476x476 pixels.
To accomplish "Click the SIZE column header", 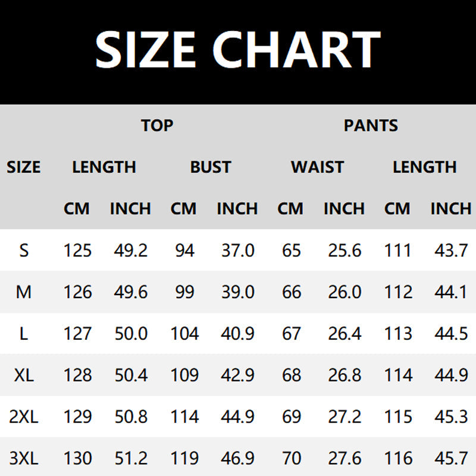I will pyautogui.click(x=24, y=167).
